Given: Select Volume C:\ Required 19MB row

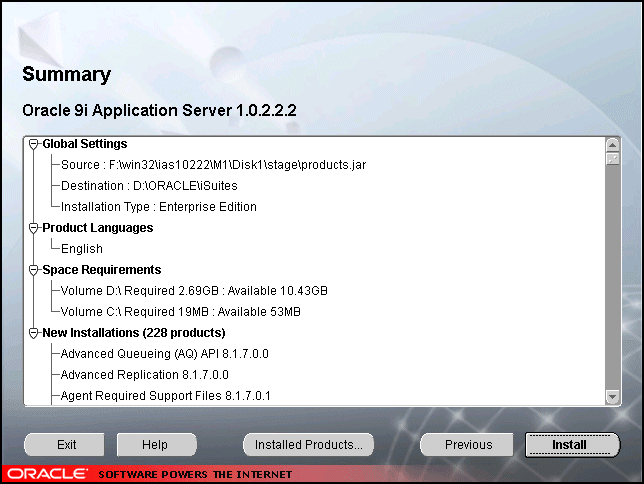Looking at the screenshot, I should [180, 312].
